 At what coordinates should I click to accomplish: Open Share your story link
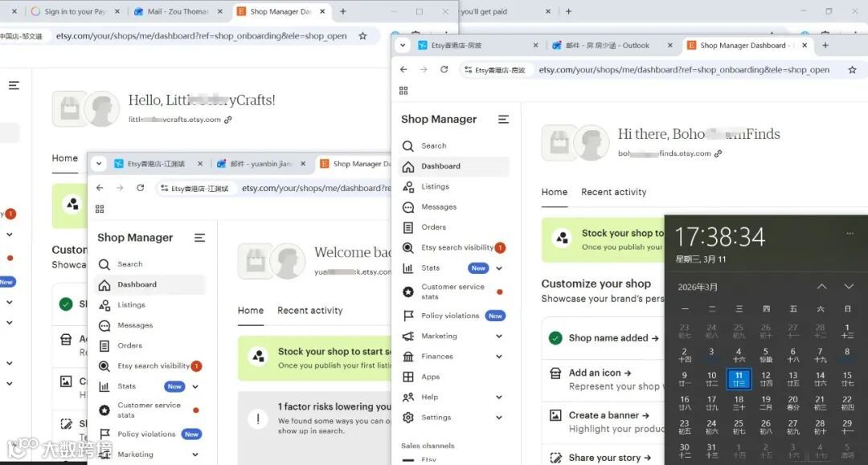pyautogui.click(x=609, y=458)
